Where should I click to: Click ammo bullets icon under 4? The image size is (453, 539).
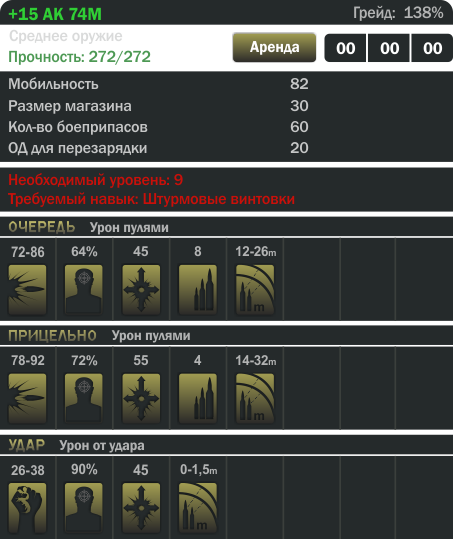pyautogui.click(x=198, y=398)
